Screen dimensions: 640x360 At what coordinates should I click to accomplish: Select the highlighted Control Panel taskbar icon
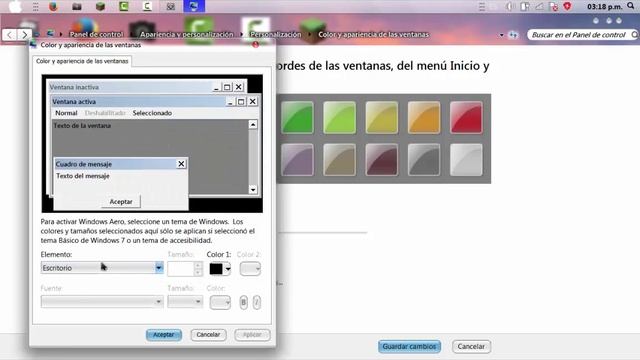click(194, 6)
